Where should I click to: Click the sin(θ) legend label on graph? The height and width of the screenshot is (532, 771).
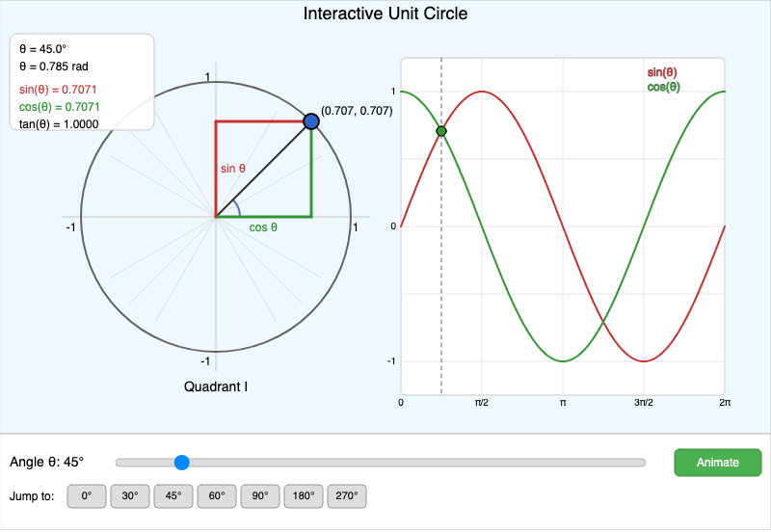[x=662, y=72]
